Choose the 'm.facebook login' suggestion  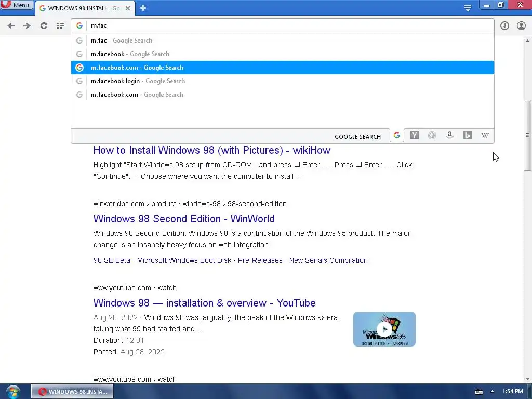click(282, 81)
